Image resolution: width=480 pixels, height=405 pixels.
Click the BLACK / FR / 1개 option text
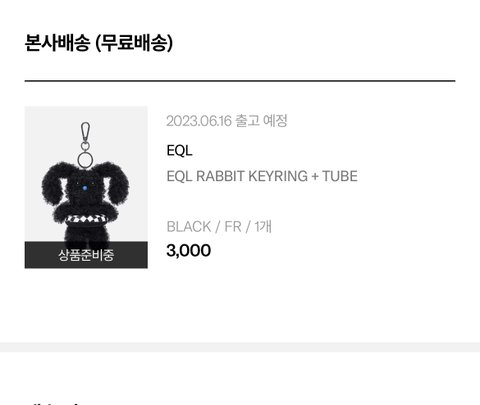pyautogui.click(x=219, y=227)
